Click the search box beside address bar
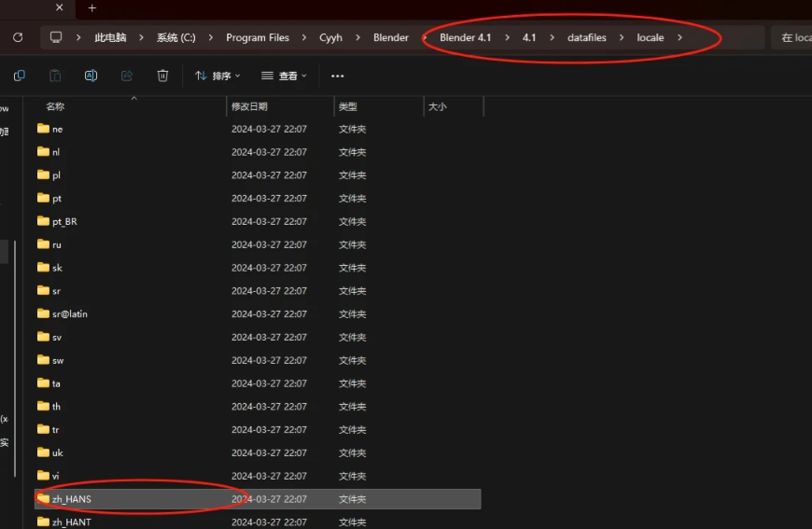812x529 pixels. click(x=791, y=37)
